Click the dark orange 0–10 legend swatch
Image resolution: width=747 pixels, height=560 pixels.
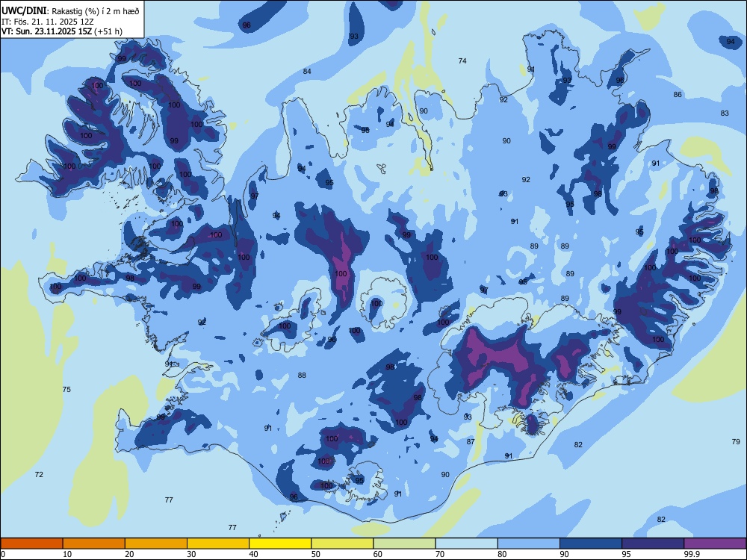coord(31,544)
